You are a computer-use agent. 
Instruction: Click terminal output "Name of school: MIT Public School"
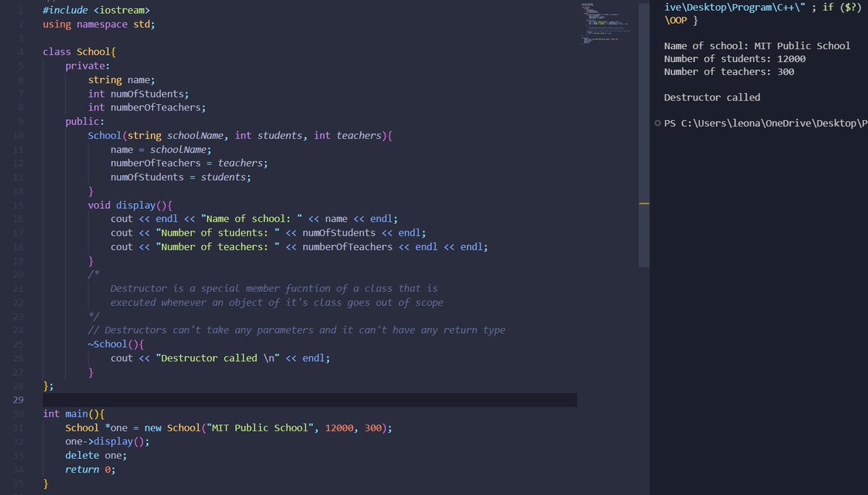click(757, 46)
